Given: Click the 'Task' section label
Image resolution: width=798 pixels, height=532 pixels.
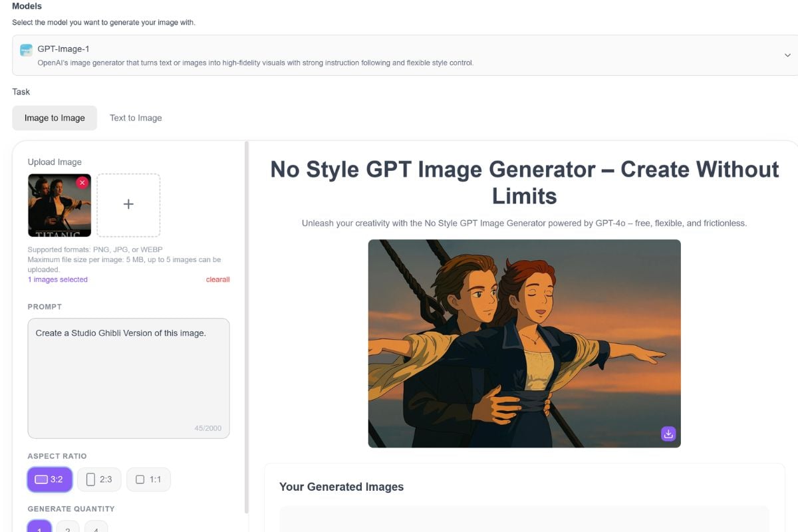Looking at the screenshot, I should coord(21,92).
